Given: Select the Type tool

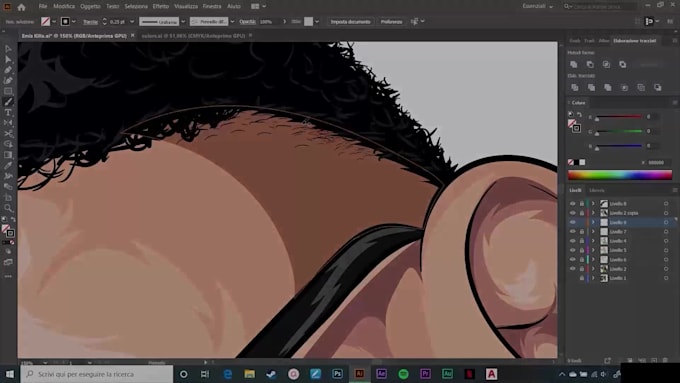Looking at the screenshot, I should pos(8,112).
